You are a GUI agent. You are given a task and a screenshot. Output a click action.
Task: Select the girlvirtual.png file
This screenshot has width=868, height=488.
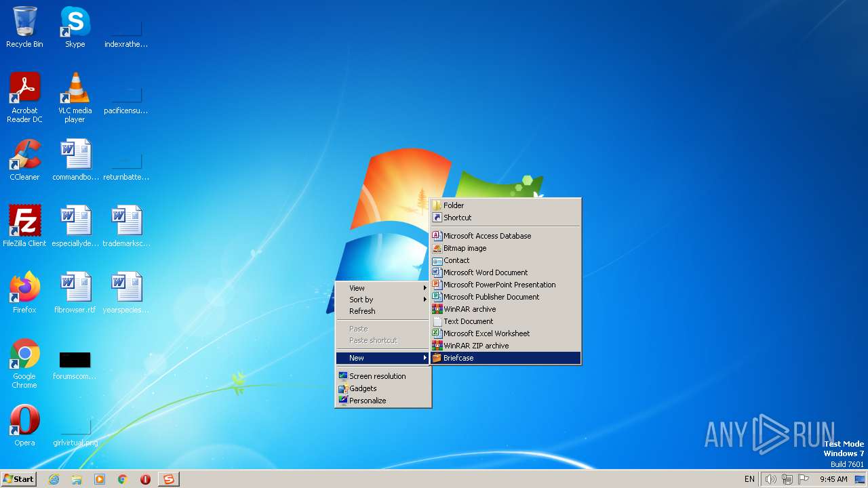click(75, 431)
